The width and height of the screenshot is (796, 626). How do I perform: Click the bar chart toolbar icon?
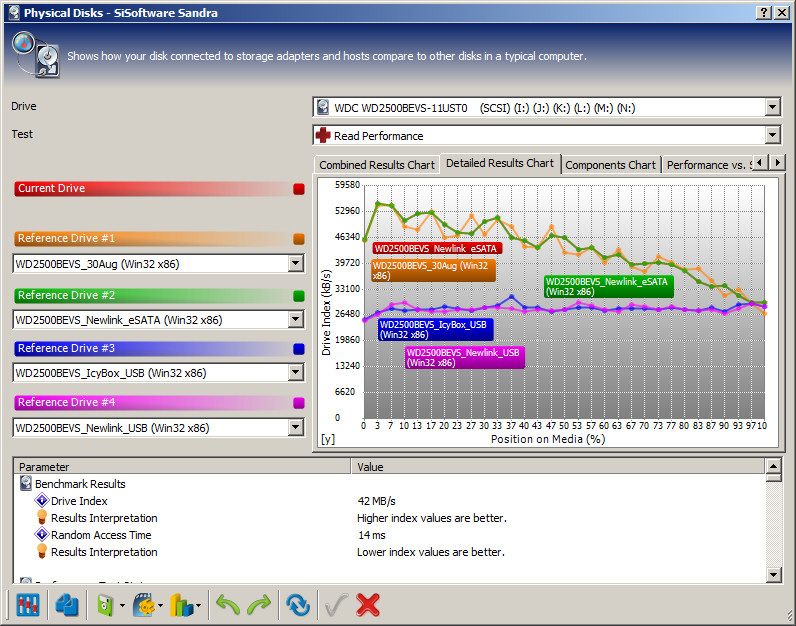(x=182, y=605)
